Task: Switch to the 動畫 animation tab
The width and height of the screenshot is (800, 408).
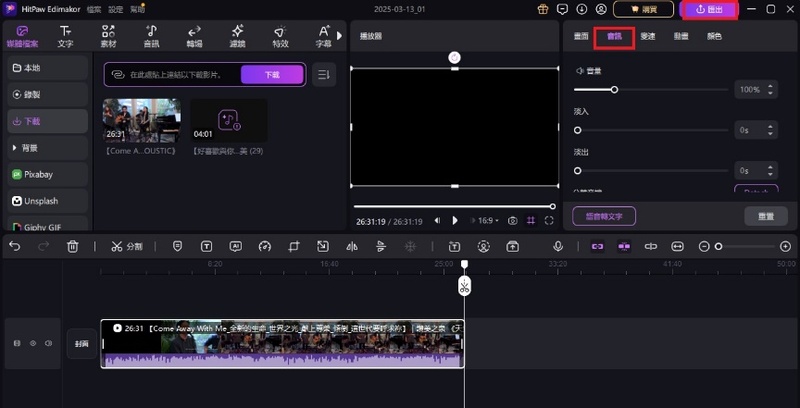Action: coord(681,37)
